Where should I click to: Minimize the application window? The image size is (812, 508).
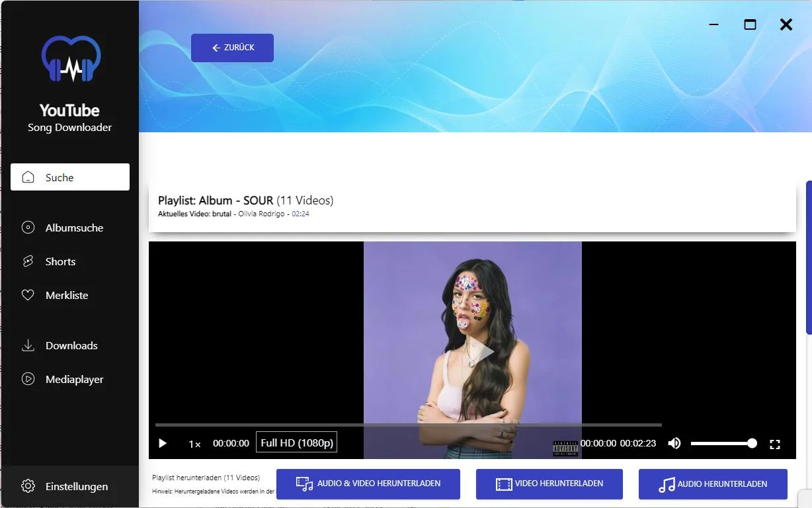click(713, 24)
